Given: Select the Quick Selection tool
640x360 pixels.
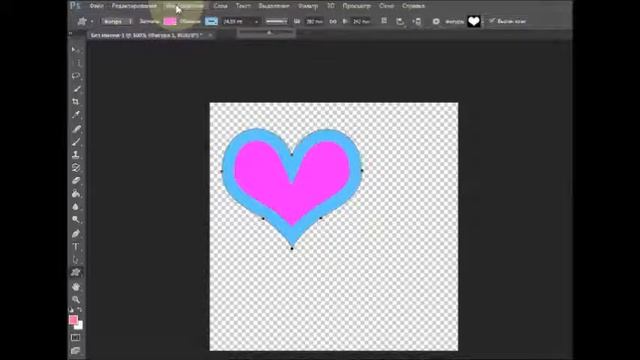Looking at the screenshot, I should pos(76,89).
